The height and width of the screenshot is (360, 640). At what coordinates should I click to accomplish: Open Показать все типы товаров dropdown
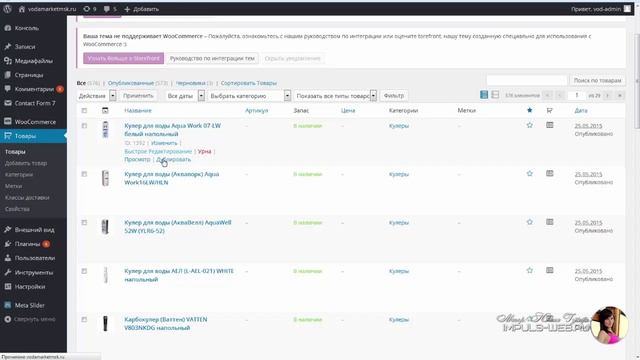335,96
